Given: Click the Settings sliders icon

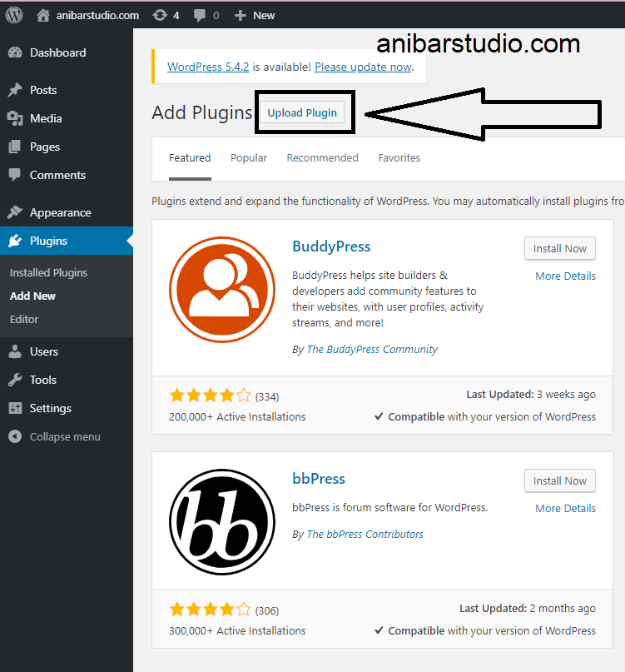Looking at the screenshot, I should point(15,408).
